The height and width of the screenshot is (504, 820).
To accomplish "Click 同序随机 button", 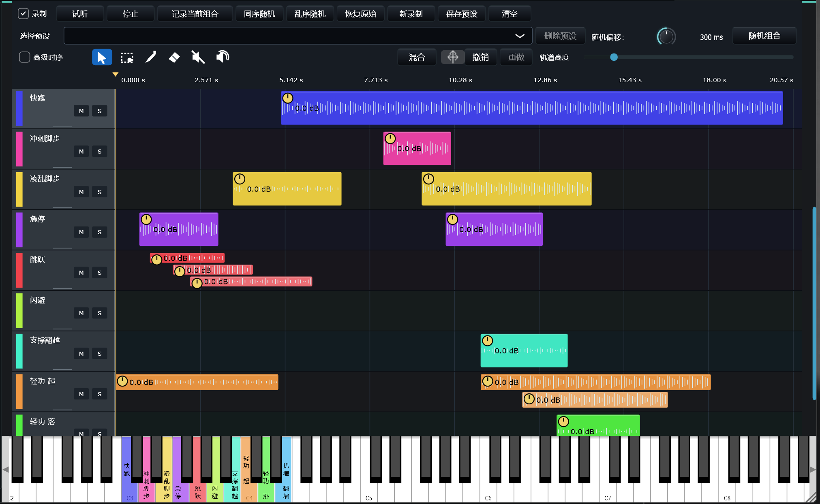I will 259,14.
